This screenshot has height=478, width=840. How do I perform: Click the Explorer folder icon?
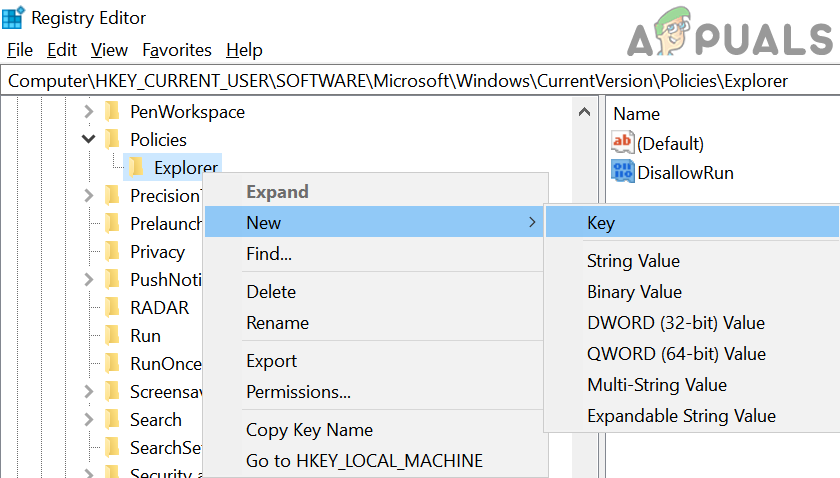[136, 167]
